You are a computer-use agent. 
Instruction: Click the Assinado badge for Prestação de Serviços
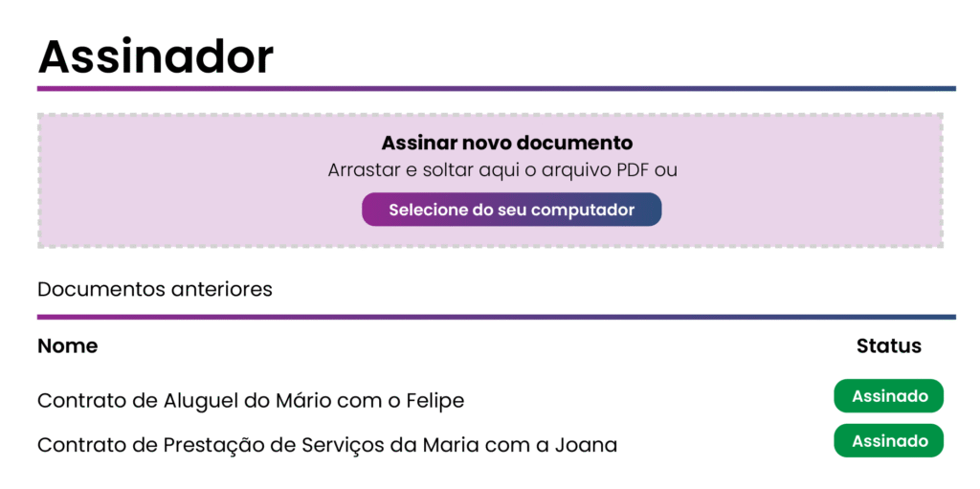point(889,441)
